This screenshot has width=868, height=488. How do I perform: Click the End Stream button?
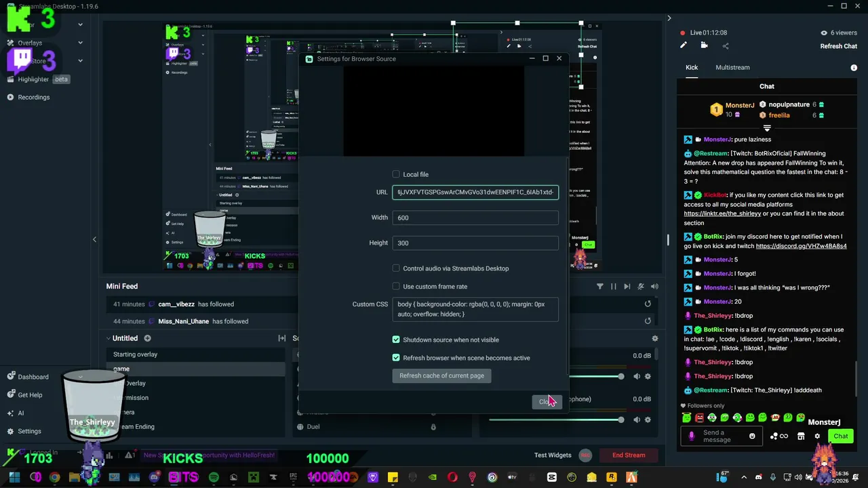629,455
